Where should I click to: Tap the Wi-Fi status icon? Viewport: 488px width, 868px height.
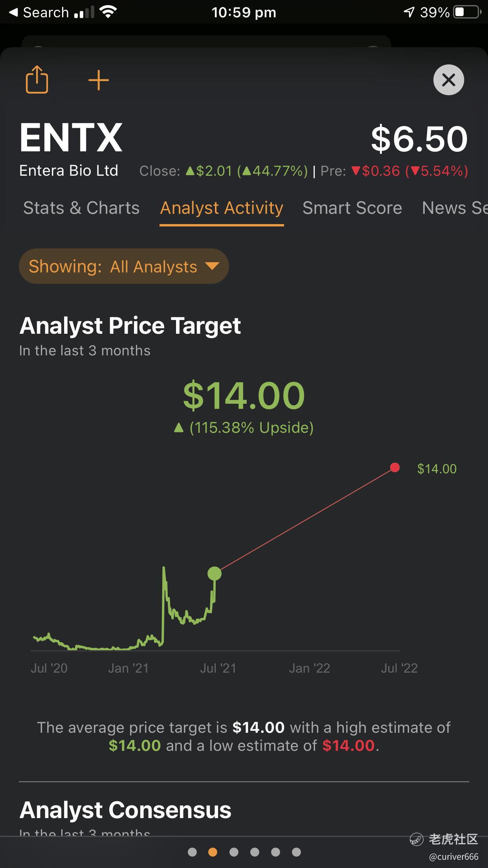pyautogui.click(x=108, y=12)
